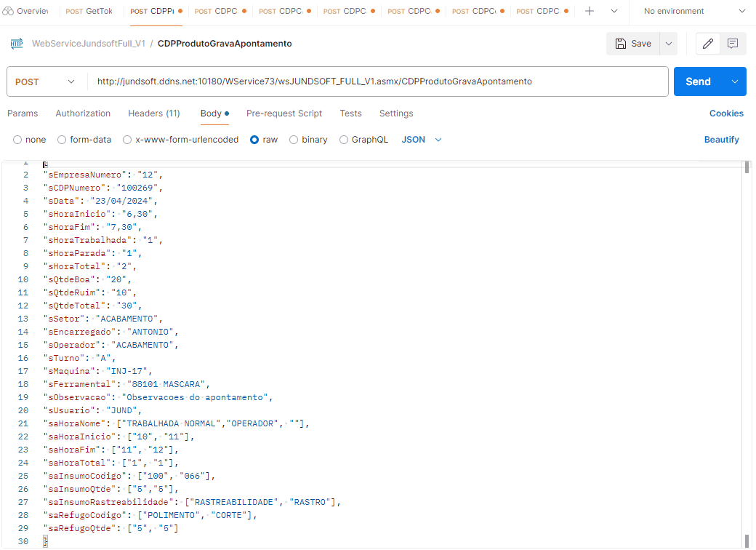This screenshot has width=756, height=550.
Task: Click the Beautify link
Action: (x=721, y=140)
